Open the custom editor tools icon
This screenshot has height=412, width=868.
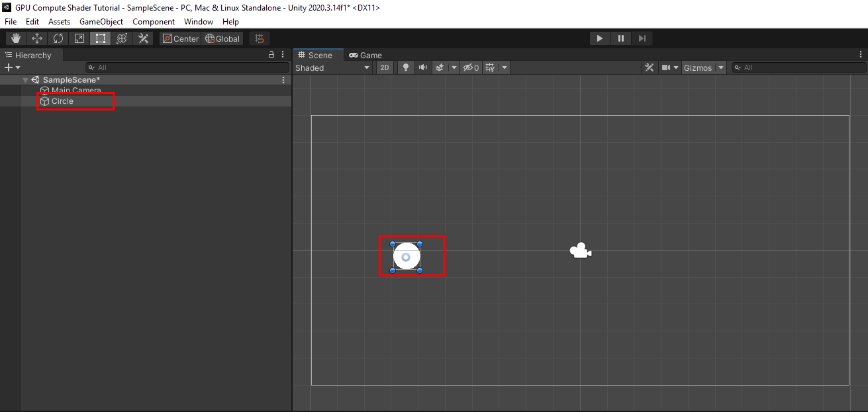pos(143,38)
